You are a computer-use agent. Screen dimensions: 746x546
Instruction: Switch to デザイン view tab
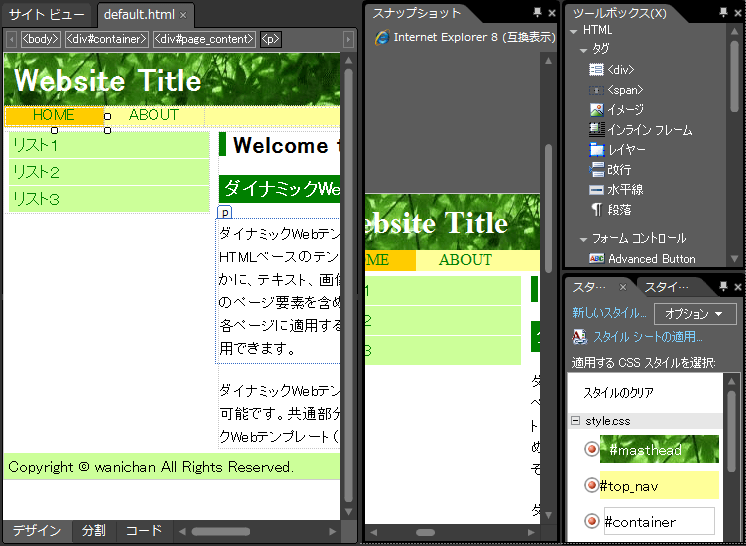click(x=37, y=531)
